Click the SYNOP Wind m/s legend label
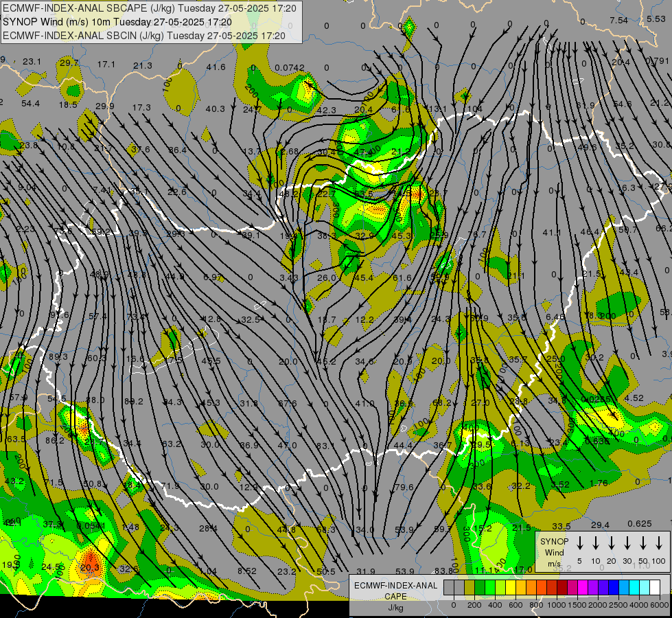This screenshot has height=618, width=672. [554, 552]
